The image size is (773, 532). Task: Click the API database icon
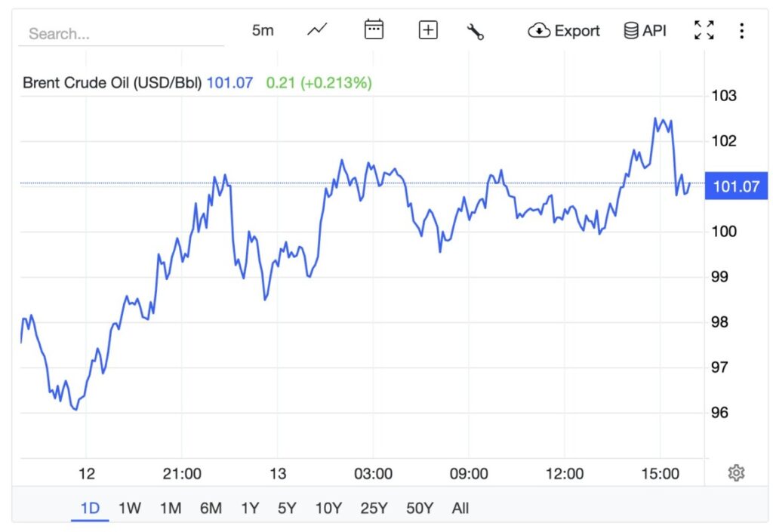coord(645,30)
